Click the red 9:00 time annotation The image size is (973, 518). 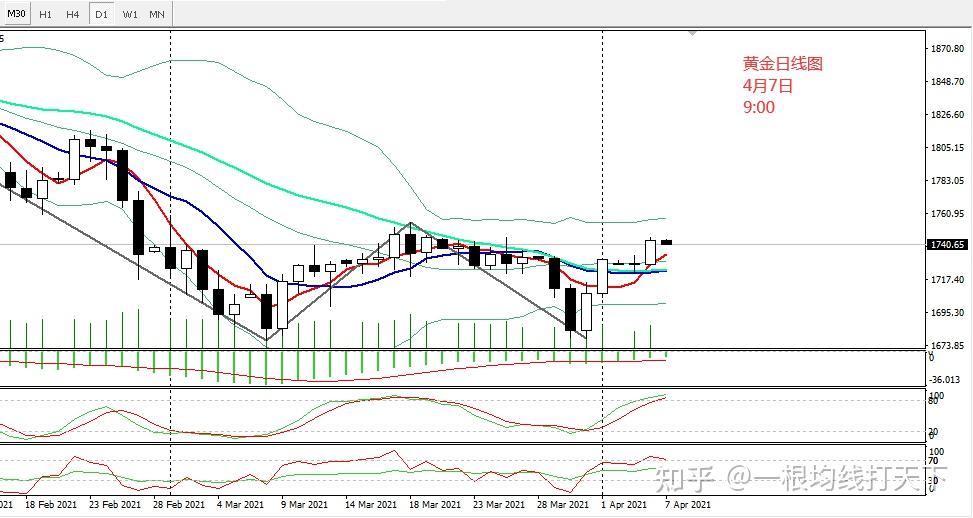759,107
